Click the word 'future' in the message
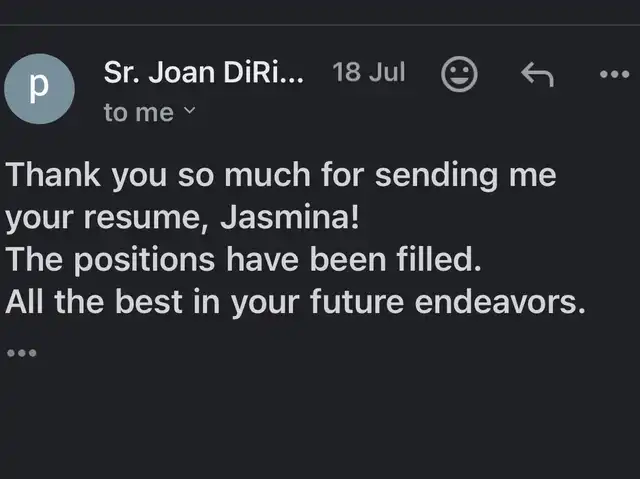 [x=357, y=302]
